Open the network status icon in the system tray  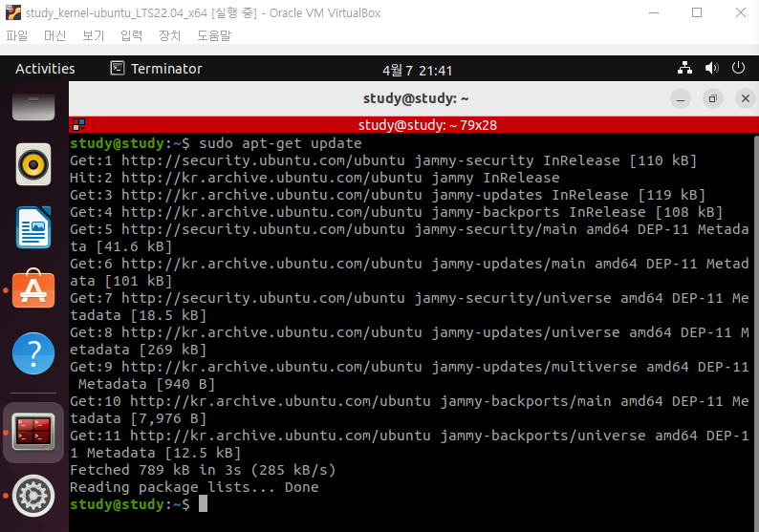[684, 68]
